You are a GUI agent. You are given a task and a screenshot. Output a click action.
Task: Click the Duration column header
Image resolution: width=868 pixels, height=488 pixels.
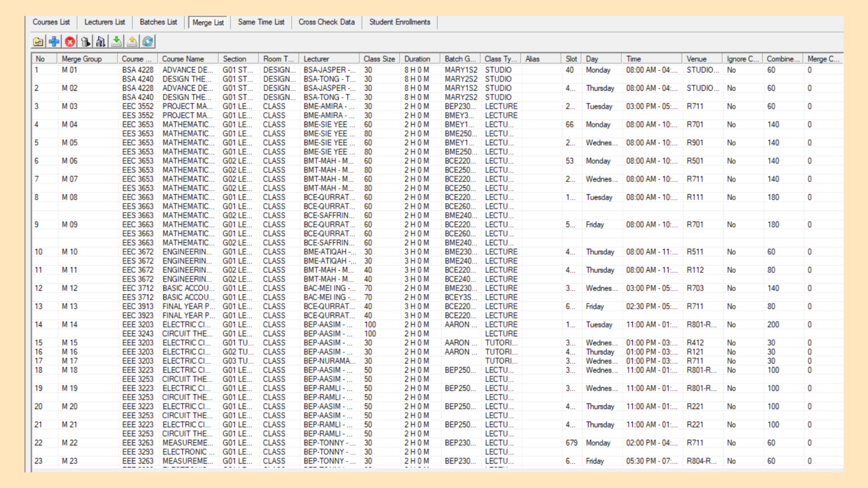click(x=420, y=59)
